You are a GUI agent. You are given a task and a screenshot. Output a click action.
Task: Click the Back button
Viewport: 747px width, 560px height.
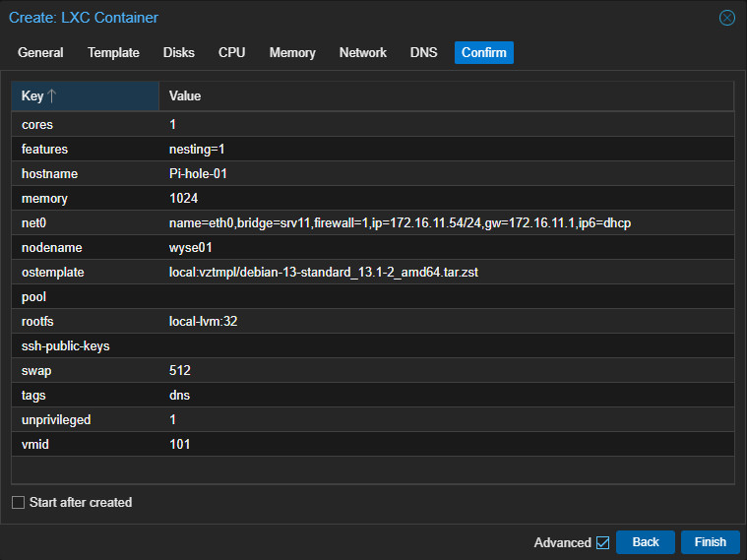pyautogui.click(x=645, y=542)
